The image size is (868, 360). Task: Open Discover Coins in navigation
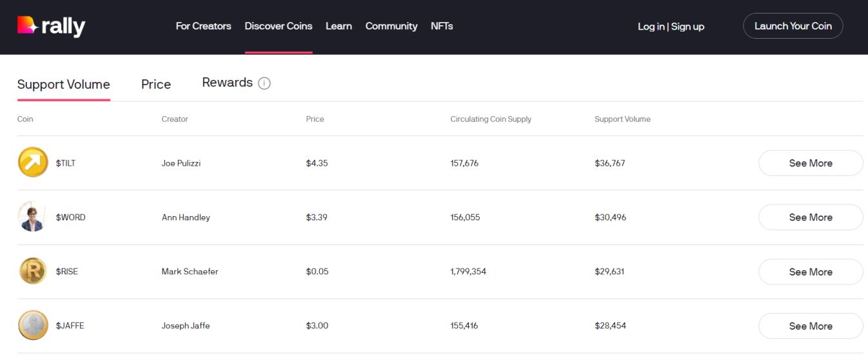coord(279,26)
